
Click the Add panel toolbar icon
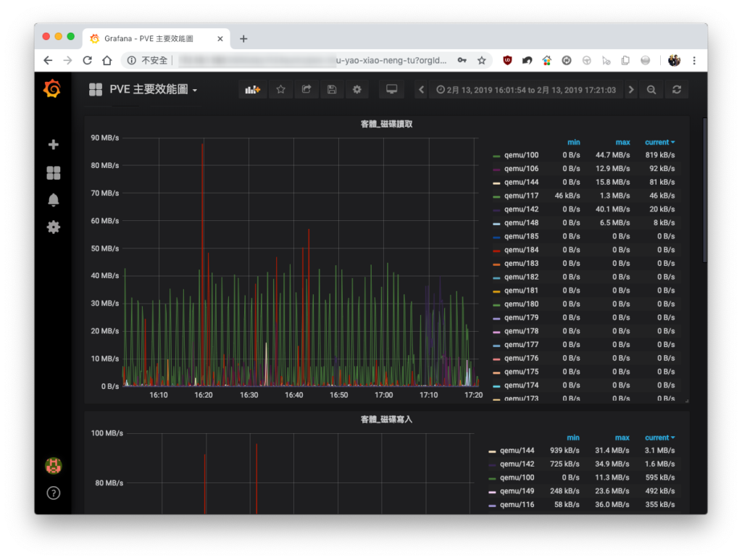tap(253, 89)
